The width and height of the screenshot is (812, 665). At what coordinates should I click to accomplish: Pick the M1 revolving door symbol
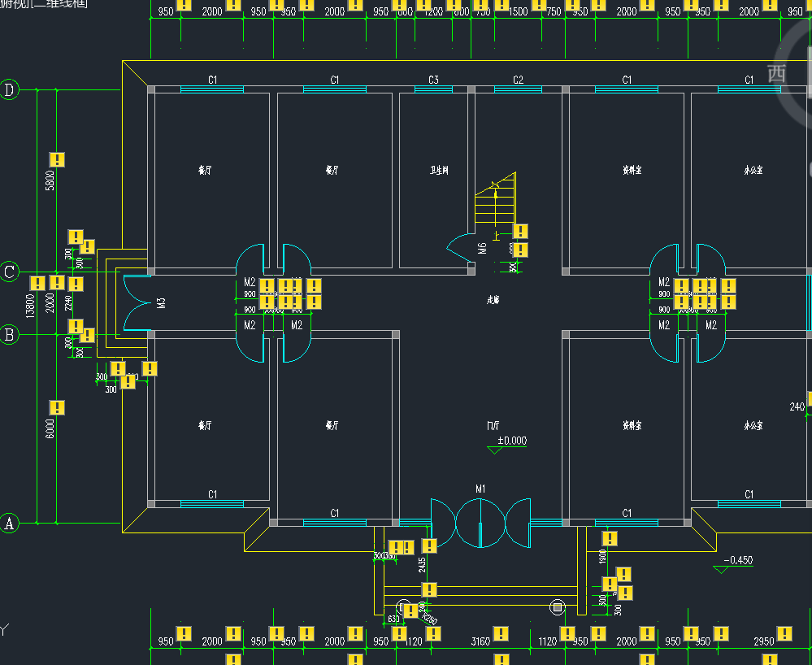(480, 521)
